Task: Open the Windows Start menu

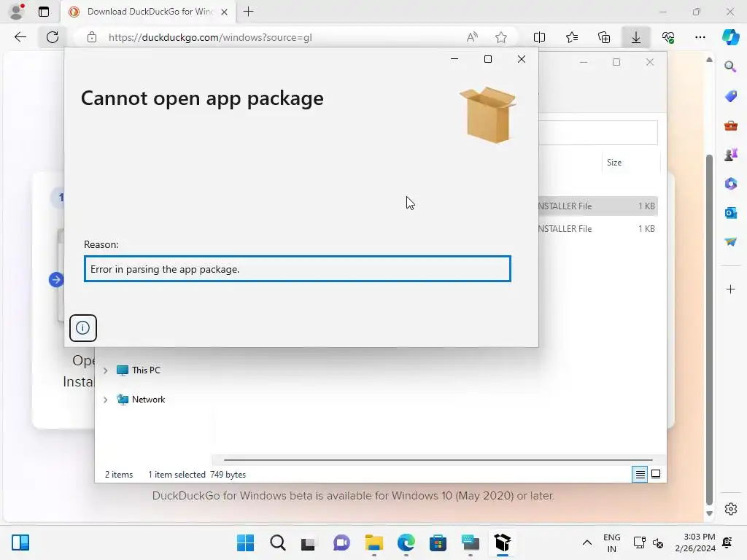Action: [x=245, y=542]
